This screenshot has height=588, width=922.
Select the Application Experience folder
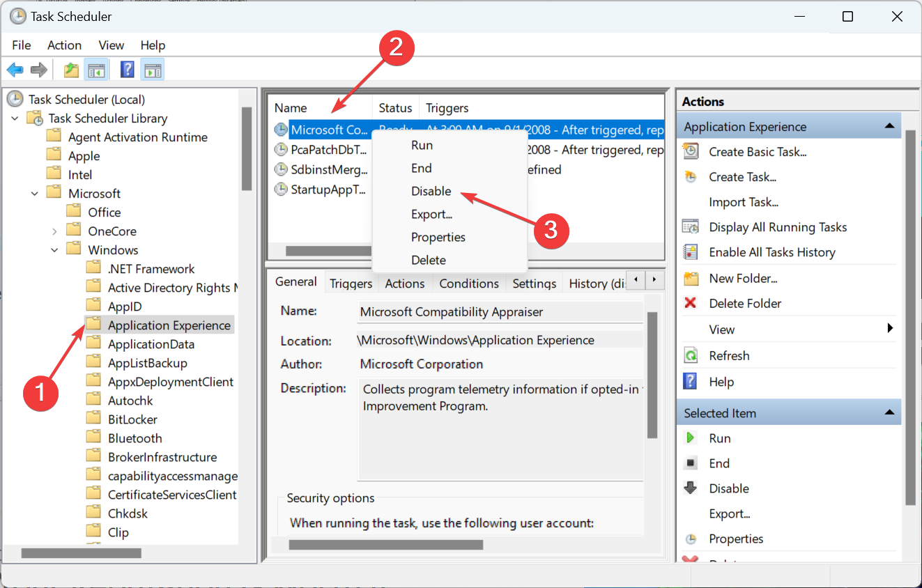(169, 325)
